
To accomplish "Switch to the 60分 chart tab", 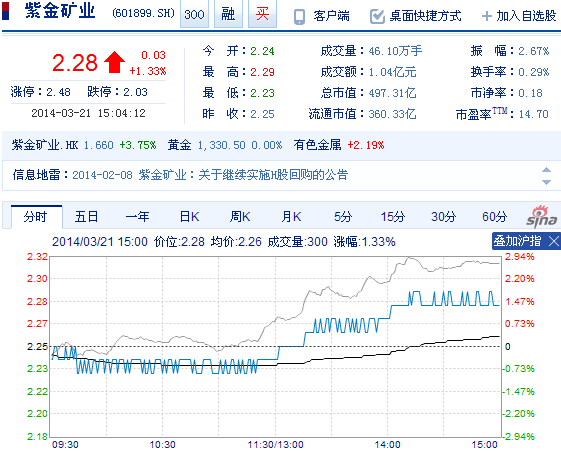I will (494, 217).
